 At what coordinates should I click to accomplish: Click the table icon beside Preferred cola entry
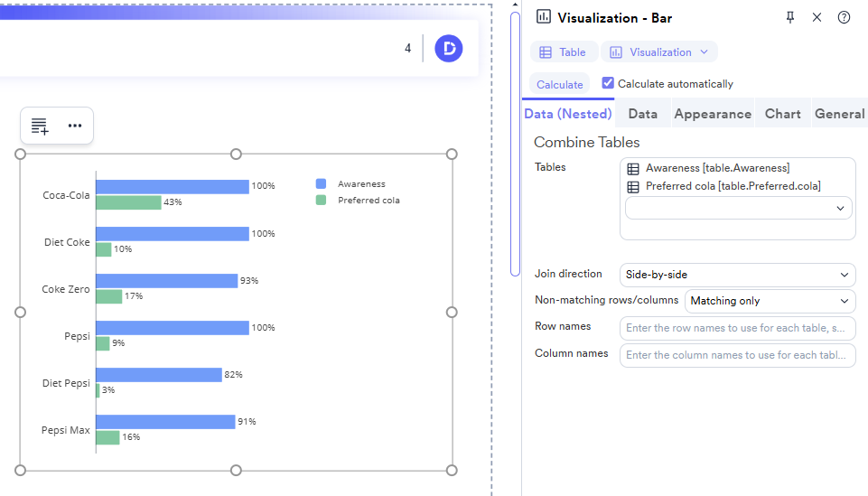(x=633, y=187)
